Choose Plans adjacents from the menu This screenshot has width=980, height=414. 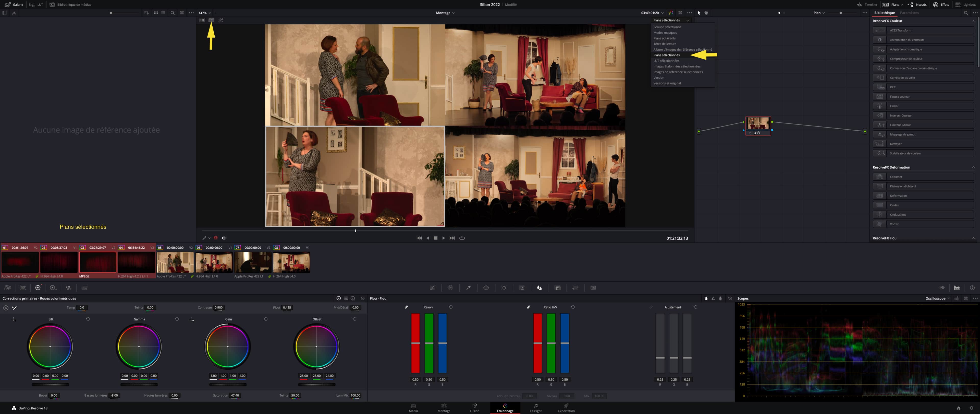tap(664, 38)
